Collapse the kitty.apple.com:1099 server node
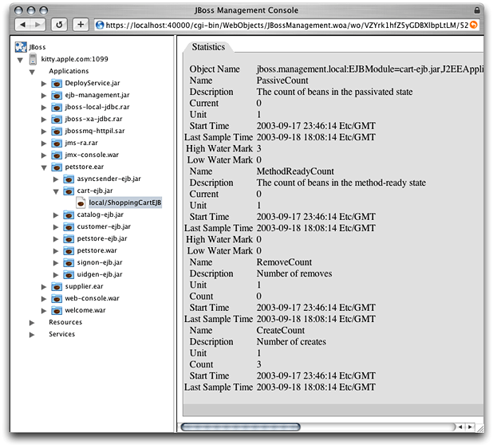493x448 pixels. coord(20,60)
